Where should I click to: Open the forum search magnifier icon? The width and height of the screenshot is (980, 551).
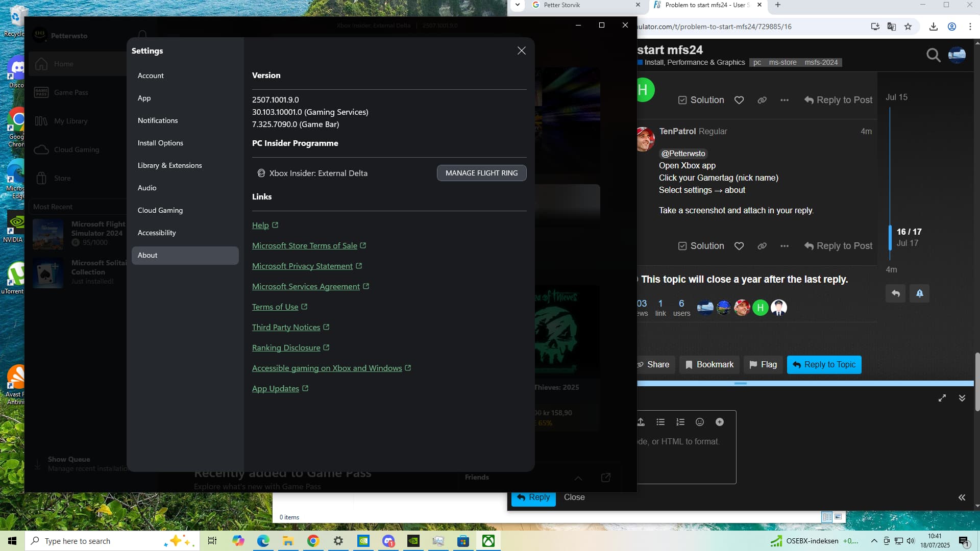coord(934,56)
